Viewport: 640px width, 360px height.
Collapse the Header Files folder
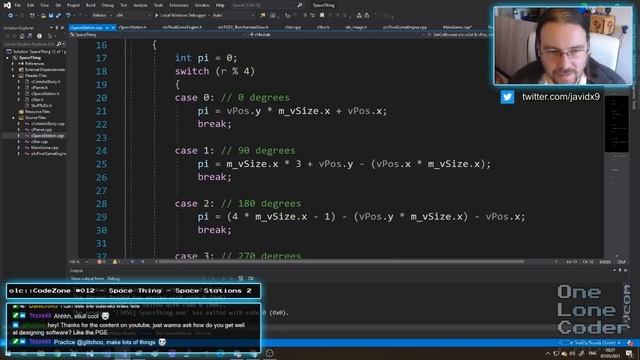13,76
